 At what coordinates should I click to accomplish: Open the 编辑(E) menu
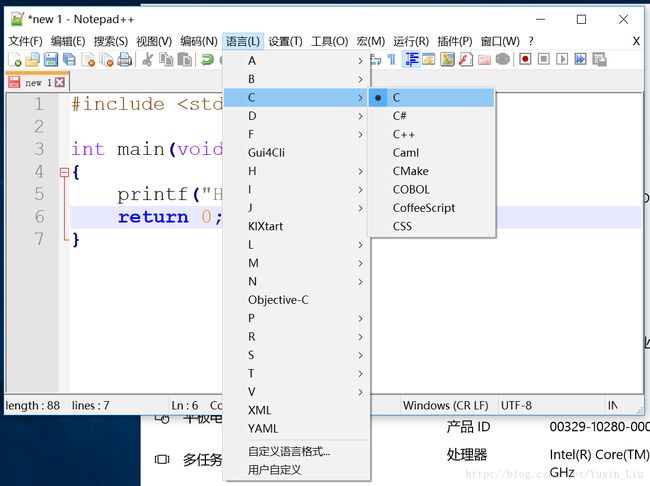click(x=68, y=41)
